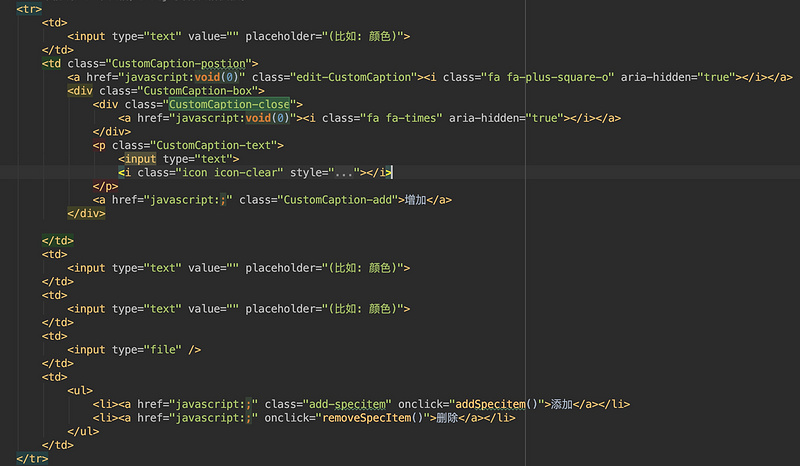Click the addSpecitem() onclick handler
800x466 pixels.
[x=496, y=404]
